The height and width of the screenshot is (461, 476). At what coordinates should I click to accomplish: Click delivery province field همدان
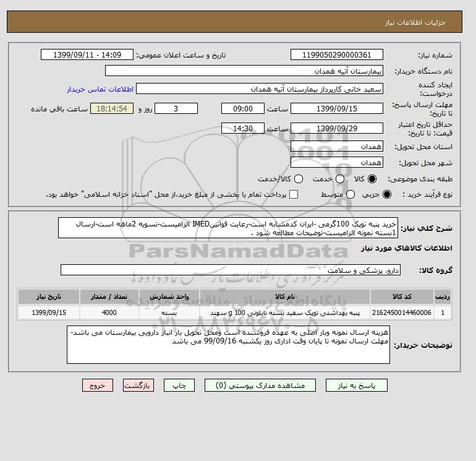coord(337,147)
